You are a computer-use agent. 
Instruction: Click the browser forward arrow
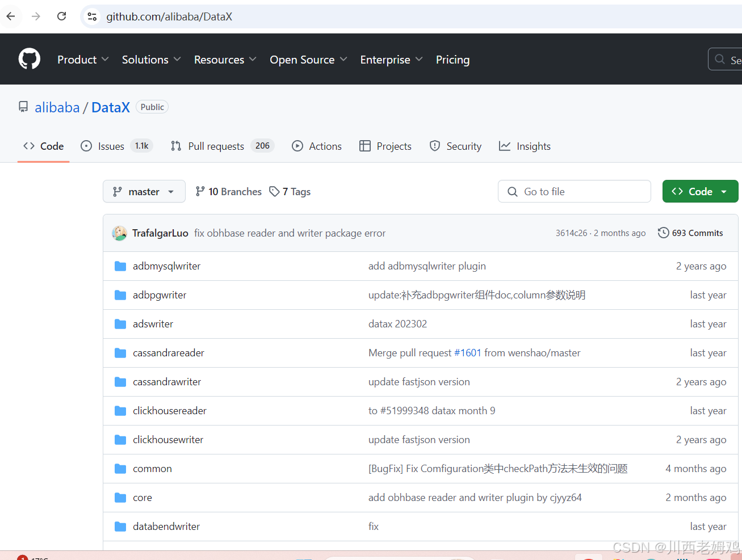pyautogui.click(x=36, y=16)
